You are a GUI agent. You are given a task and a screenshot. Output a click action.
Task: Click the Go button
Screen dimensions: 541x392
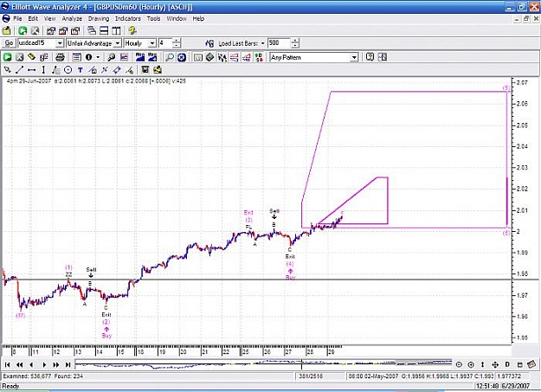(x=9, y=43)
